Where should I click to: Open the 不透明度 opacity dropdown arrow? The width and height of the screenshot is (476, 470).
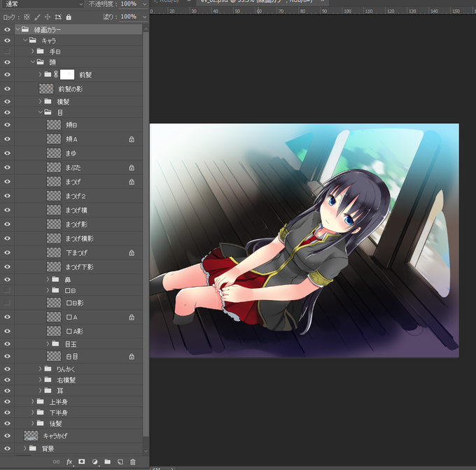tap(144, 4)
